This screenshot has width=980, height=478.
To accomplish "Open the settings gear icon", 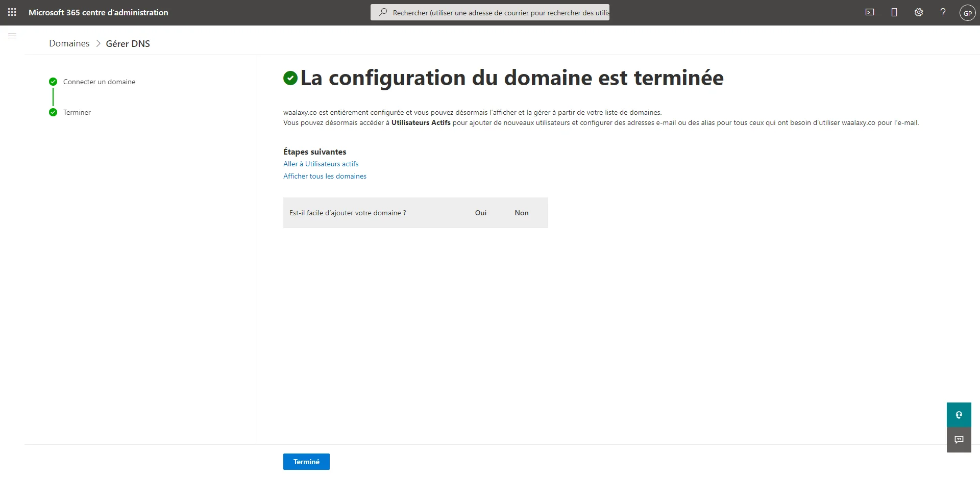I will point(919,12).
